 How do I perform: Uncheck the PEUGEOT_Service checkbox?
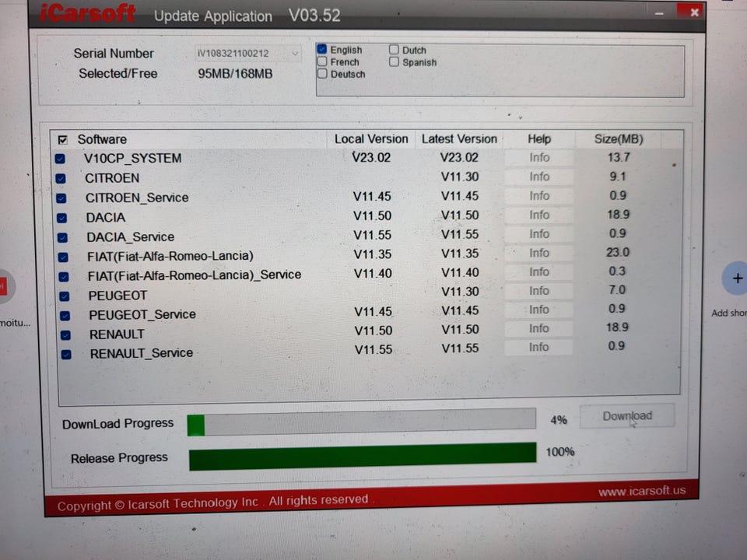coord(65,316)
